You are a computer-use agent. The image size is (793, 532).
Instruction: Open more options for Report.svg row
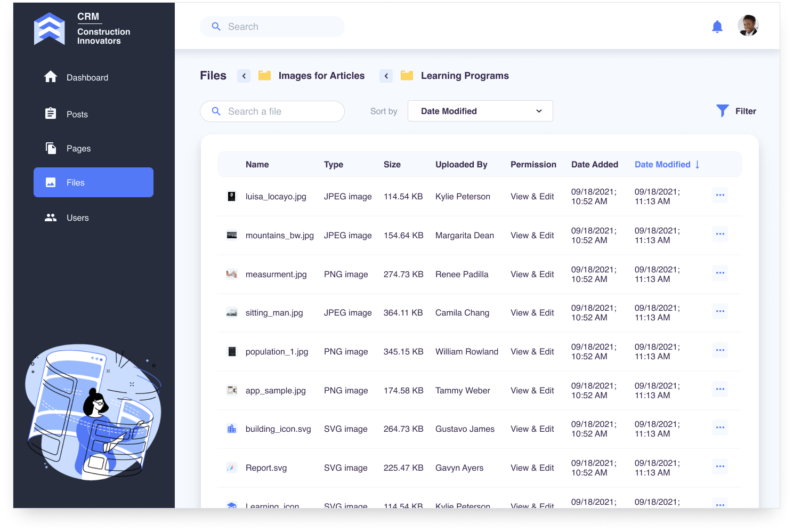click(x=720, y=466)
